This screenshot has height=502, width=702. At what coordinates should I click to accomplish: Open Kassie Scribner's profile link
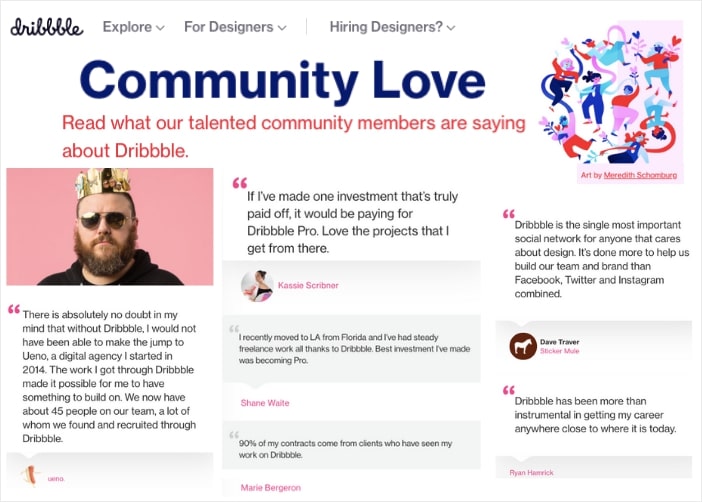308,285
